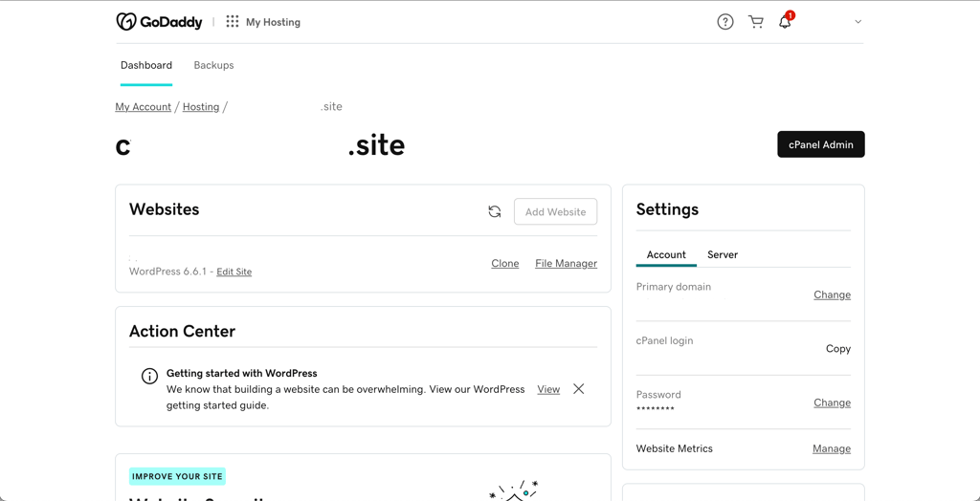View notifications bell
Image resolution: width=980 pixels, height=501 pixels.
pyautogui.click(x=785, y=22)
